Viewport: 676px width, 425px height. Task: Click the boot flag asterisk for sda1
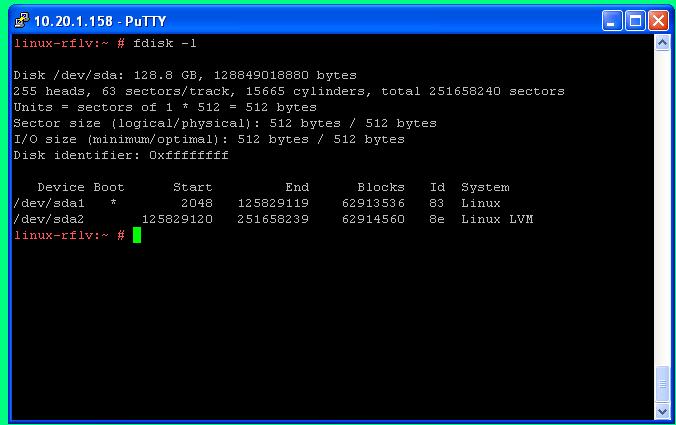(113, 203)
